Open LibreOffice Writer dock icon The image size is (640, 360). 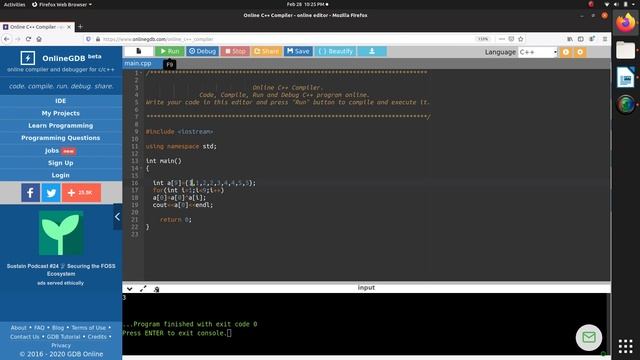coord(626,78)
